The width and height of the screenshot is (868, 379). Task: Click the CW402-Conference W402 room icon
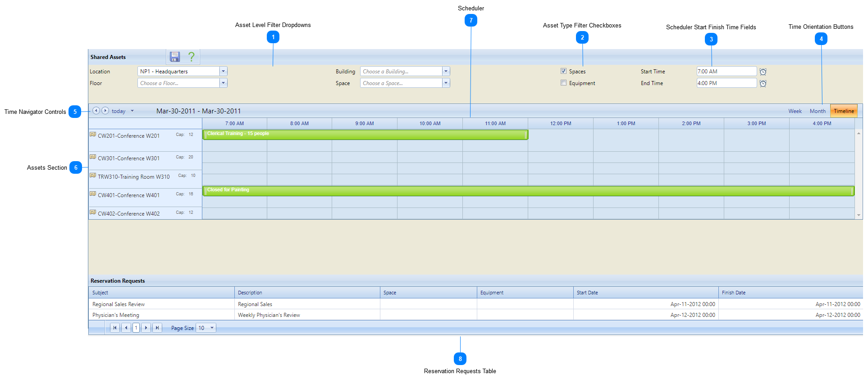click(93, 212)
